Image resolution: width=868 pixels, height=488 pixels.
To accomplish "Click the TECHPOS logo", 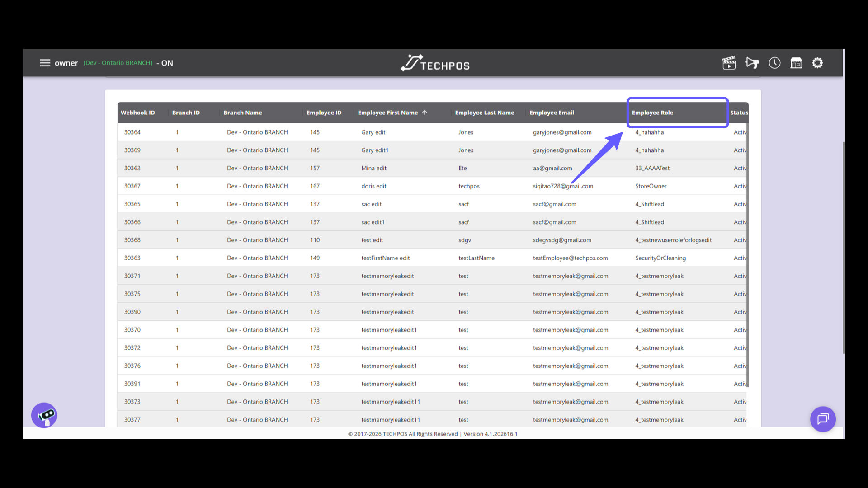I will pyautogui.click(x=434, y=63).
